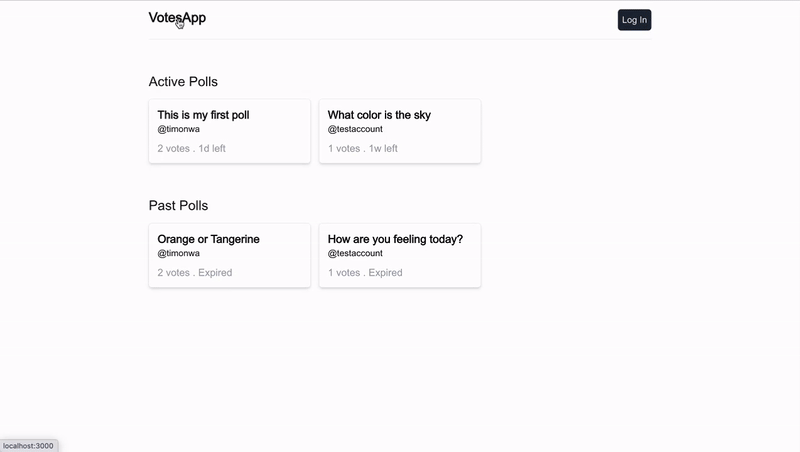Viewport: 800px width, 452px height.
Task: Open the 'How are you feeling today?' poll
Action: tap(395, 239)
